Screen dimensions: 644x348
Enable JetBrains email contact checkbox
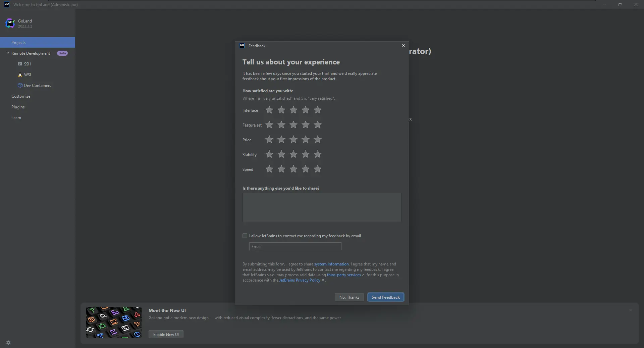coord(245,236)
